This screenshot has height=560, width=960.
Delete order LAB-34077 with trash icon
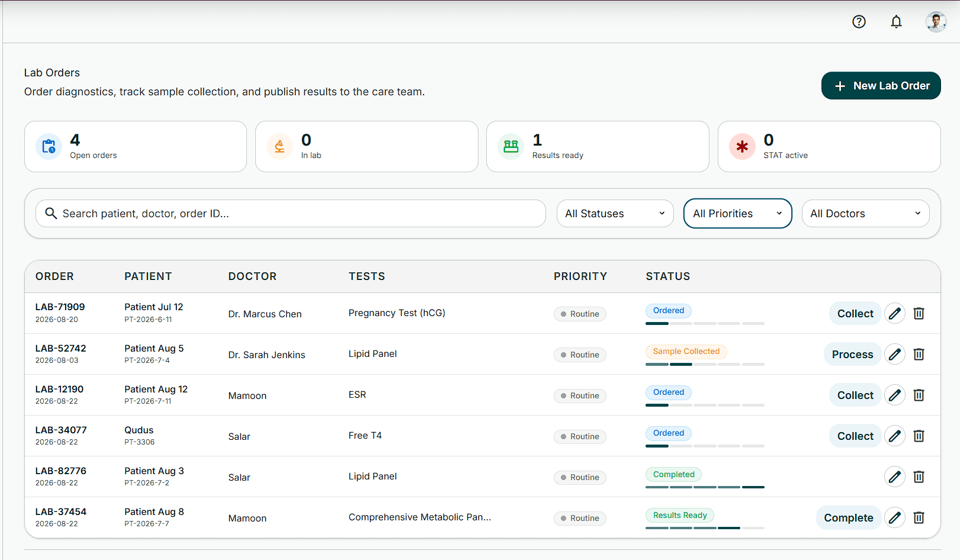[x=919, y=436]
